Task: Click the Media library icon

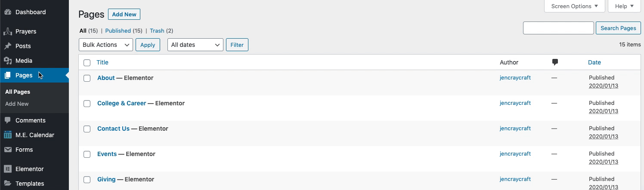Action: (x=7, y=61)
